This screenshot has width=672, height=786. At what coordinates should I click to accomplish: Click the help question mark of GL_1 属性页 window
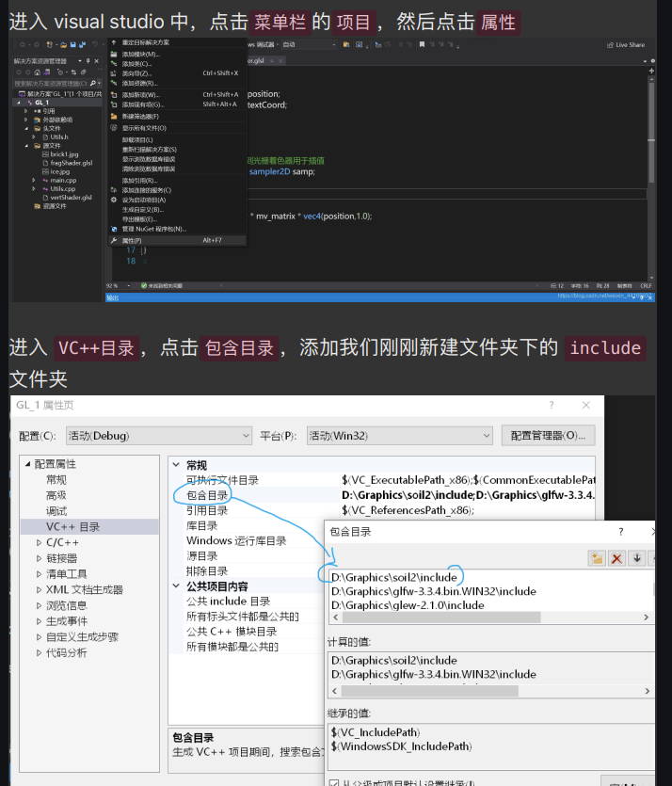coord(552,405)
